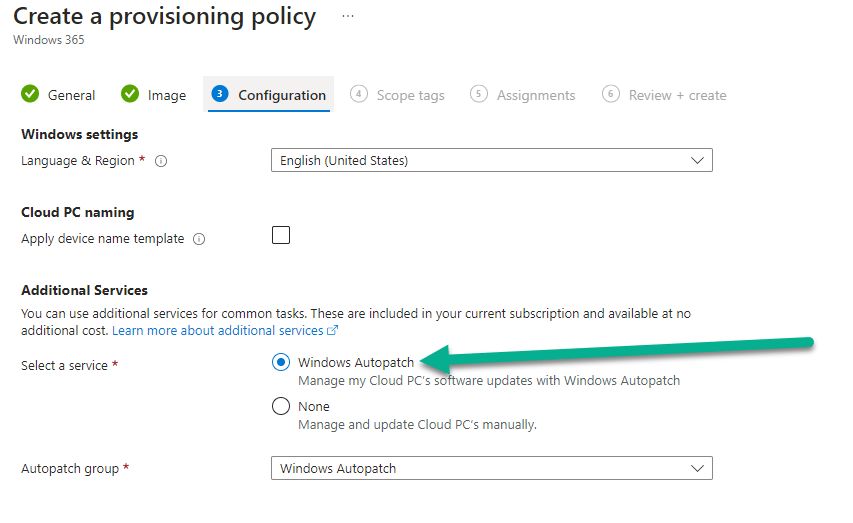Screen dimensions: 853x523
Task: Click the chevron arrow on English (United States) box
Action: point(698,160)
